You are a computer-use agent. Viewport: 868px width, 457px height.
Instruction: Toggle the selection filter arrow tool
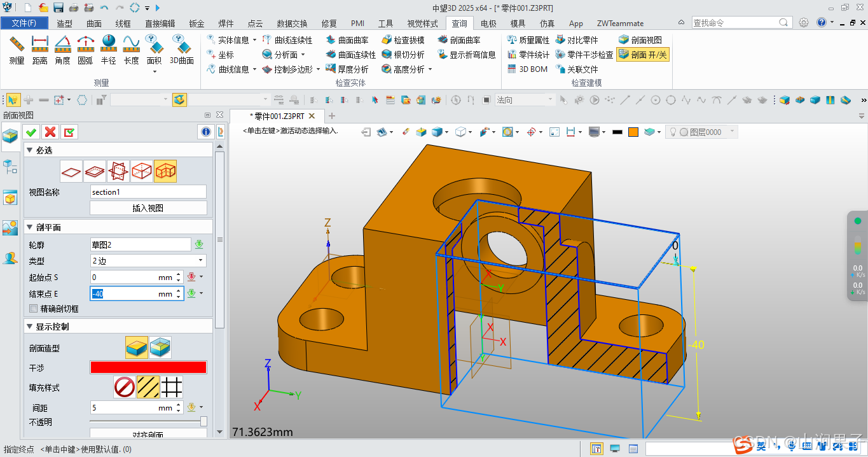13,100
